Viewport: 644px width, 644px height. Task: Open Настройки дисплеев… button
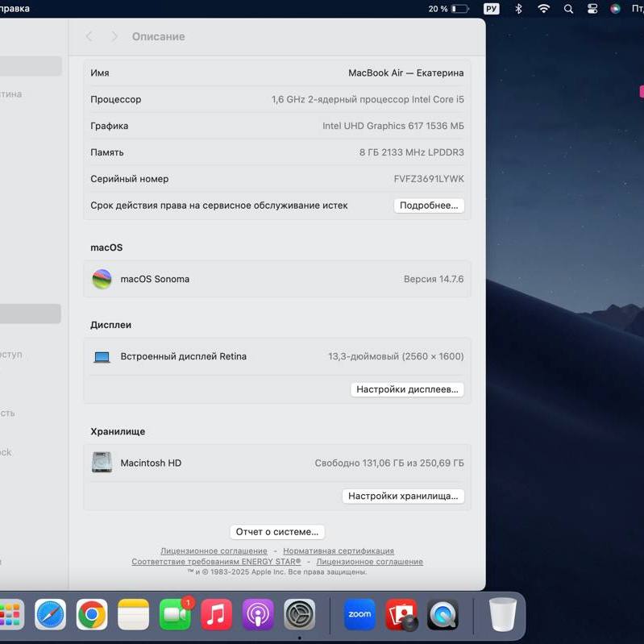[x=407, y=389]
